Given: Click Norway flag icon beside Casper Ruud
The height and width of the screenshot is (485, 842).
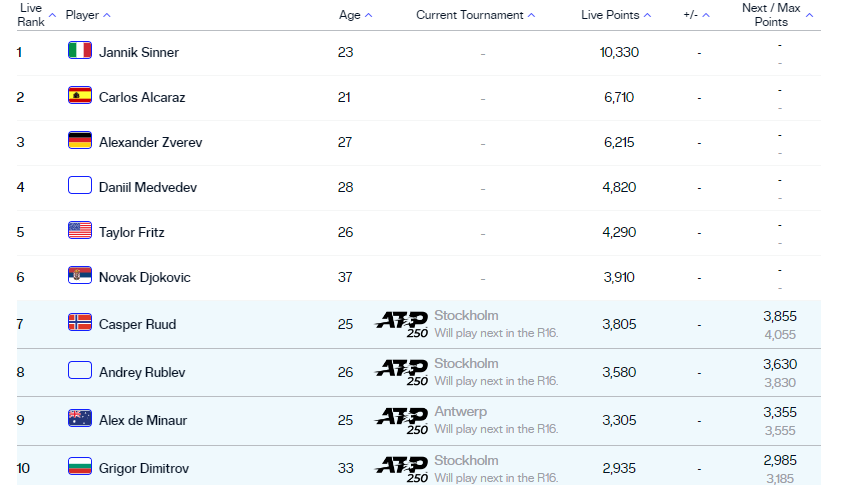Looking at the screenshot, I should 80,322.
